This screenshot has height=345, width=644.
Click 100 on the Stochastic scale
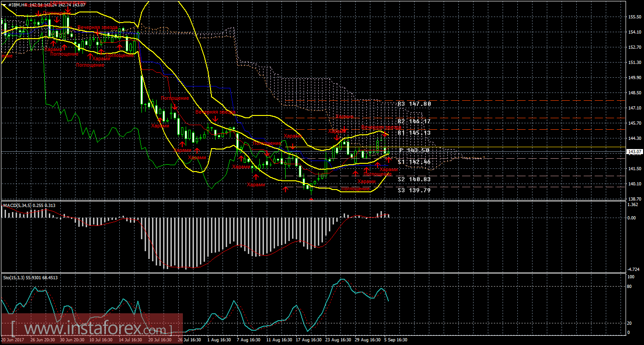(x=632, y=277)
